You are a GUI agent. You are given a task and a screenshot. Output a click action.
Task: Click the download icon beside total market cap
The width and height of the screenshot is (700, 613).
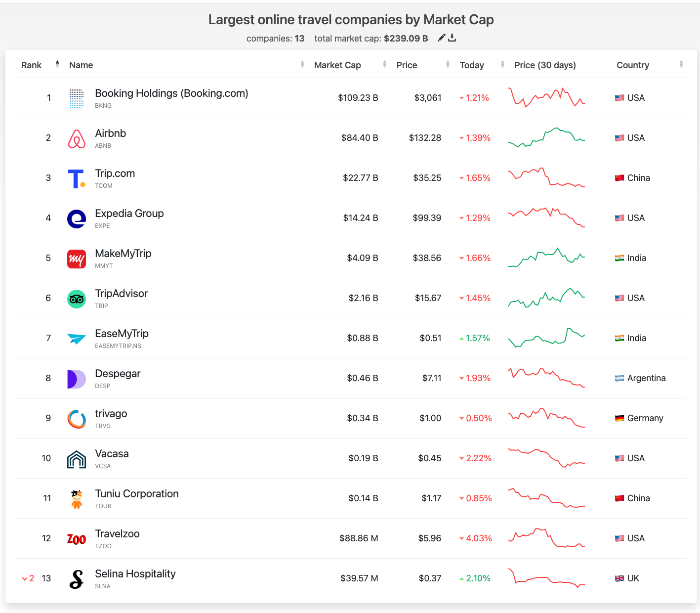[452, 38]
